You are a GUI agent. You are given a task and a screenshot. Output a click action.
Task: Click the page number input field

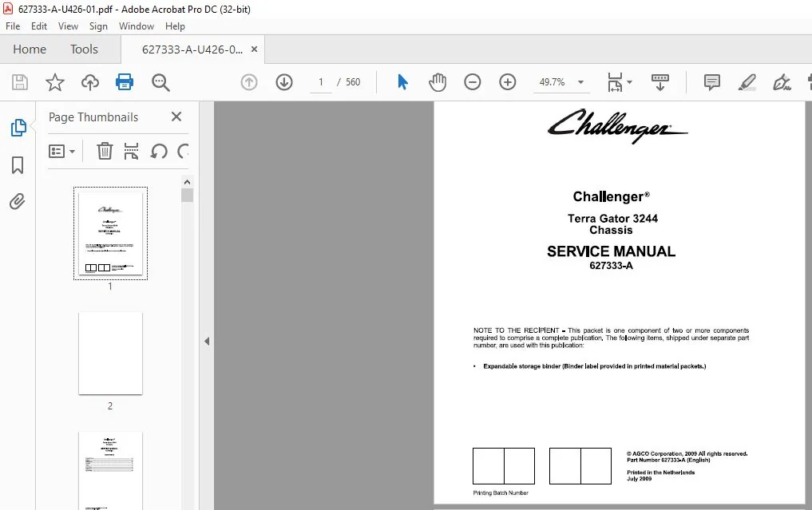tap(320, 81)
